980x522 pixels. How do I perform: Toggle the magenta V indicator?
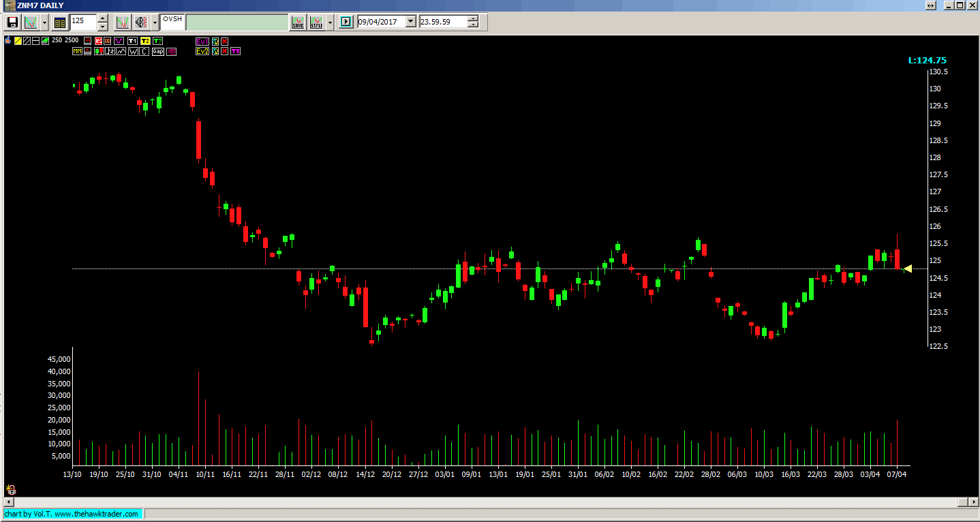click(119, 41)
